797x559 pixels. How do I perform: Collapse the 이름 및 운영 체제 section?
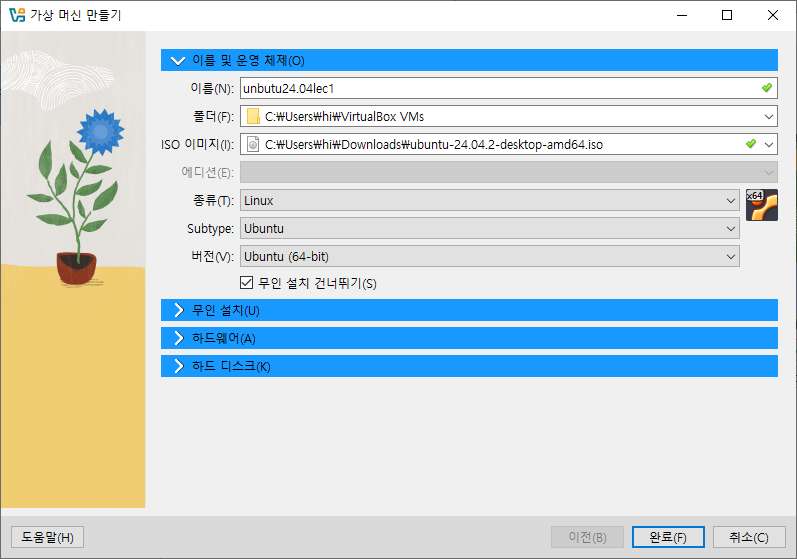[x=469, y=60]
